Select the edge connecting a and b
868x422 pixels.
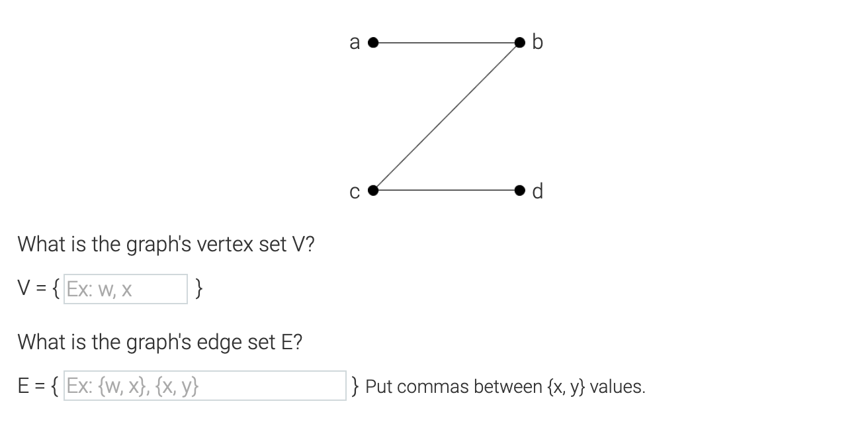point(447,42)
